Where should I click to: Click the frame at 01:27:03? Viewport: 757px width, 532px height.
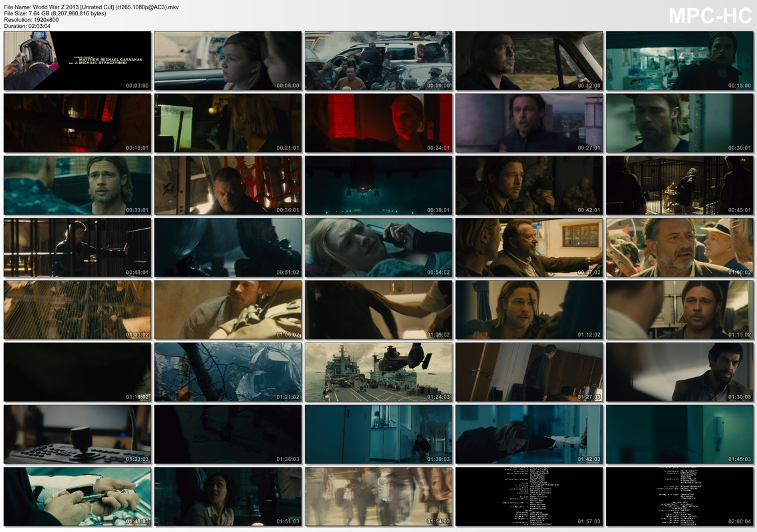529,372
